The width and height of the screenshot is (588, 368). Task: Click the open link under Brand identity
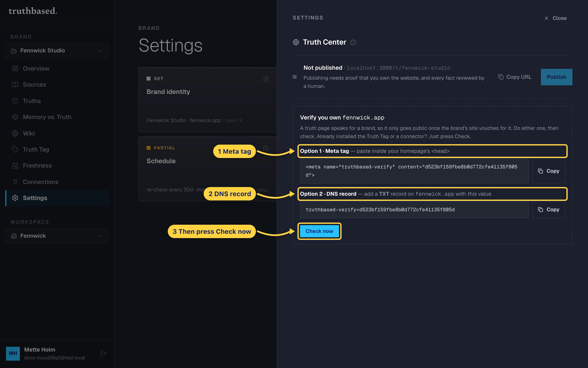[x=233, y=120]
